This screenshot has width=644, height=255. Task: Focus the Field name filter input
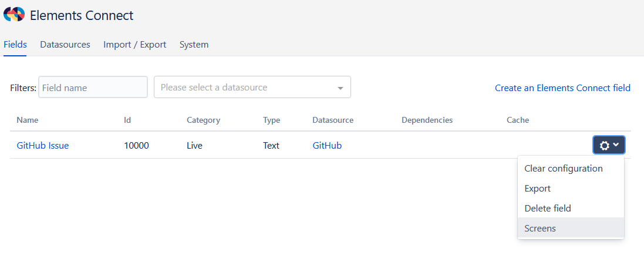93,88
